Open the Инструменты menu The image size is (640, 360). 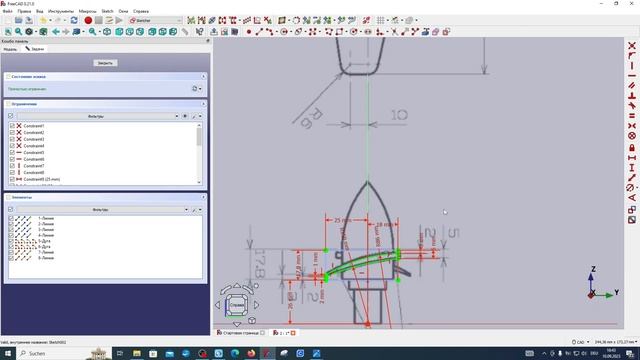(61, 11)
